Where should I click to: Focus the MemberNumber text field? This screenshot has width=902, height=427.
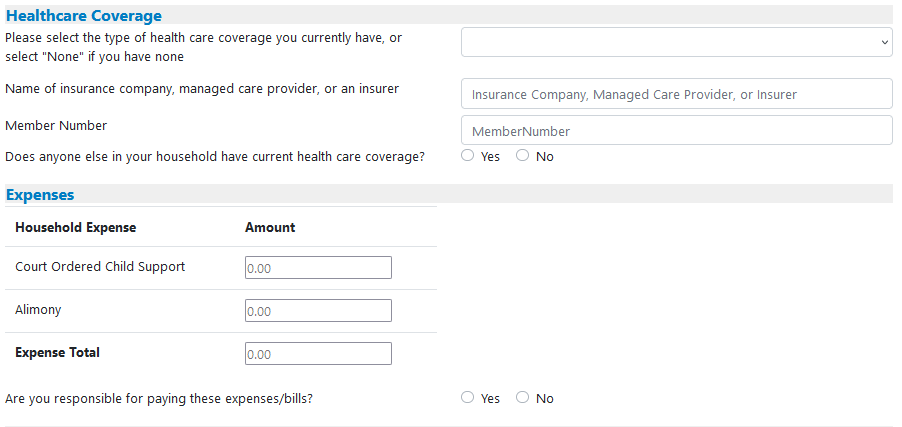676,131
